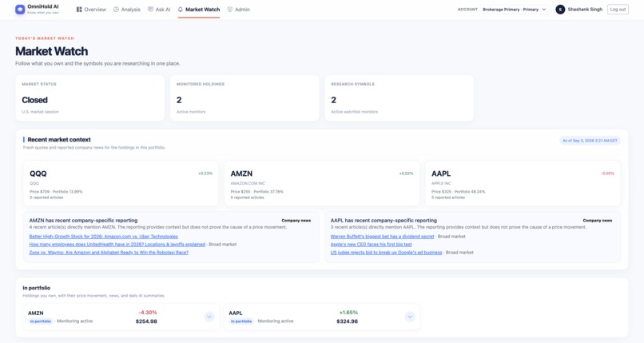
Task: Click the -0.05% change on AAPL card
Action: [x=607, y=173]
